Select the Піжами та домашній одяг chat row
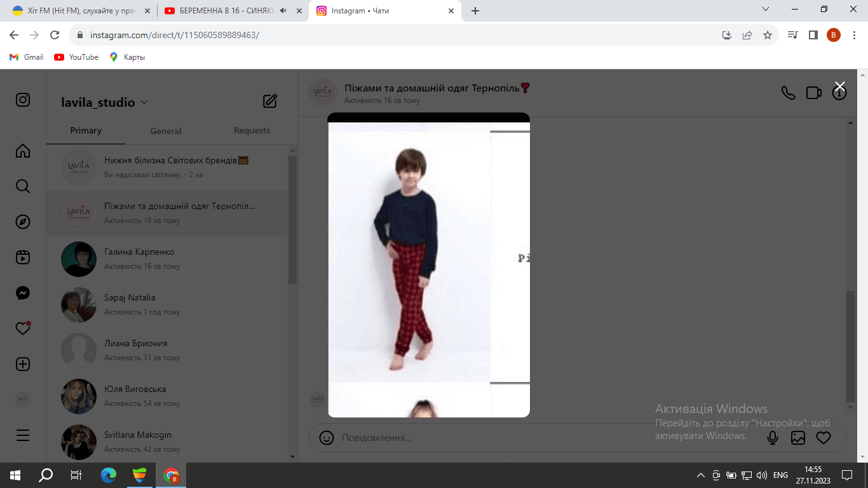This screenshot has height=488, width=868. pyautogui.click(x=167, y=213)
